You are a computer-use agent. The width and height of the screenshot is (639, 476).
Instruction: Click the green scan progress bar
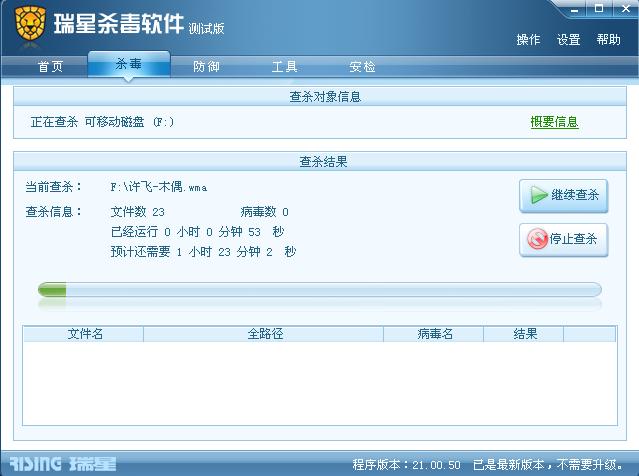point(320,290)
